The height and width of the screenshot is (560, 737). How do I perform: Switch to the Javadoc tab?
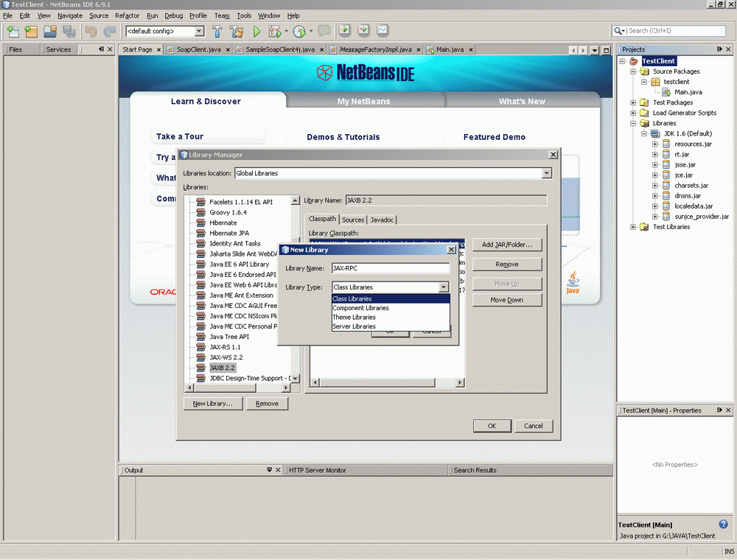pyautogui.click(x=382, y=220)
